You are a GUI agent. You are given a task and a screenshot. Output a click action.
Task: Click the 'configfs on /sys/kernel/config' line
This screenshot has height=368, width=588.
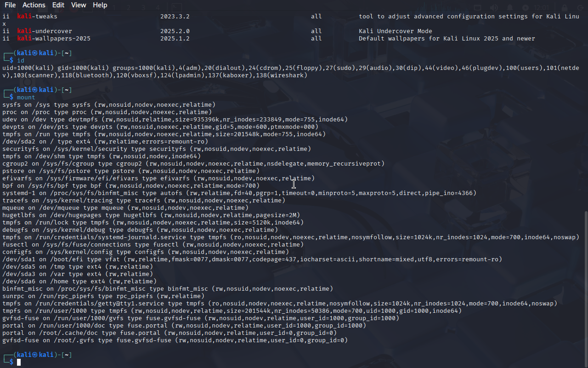click(146, 252)
